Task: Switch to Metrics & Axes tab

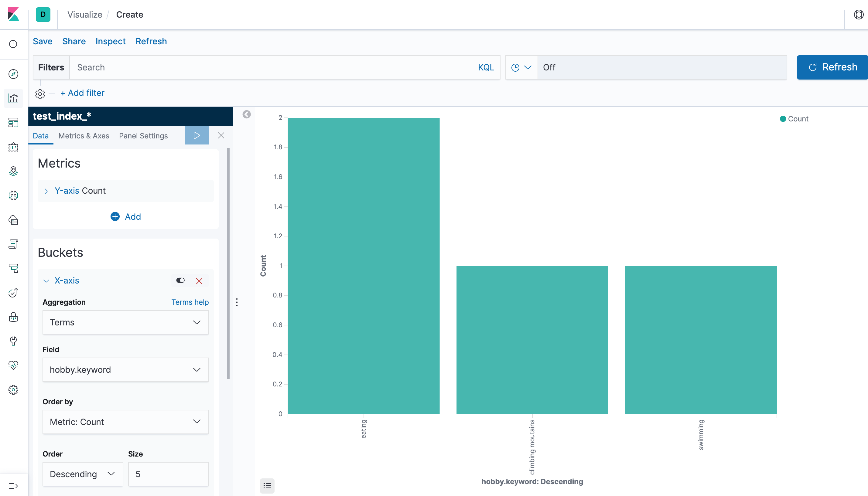Action: coord(84,136)
